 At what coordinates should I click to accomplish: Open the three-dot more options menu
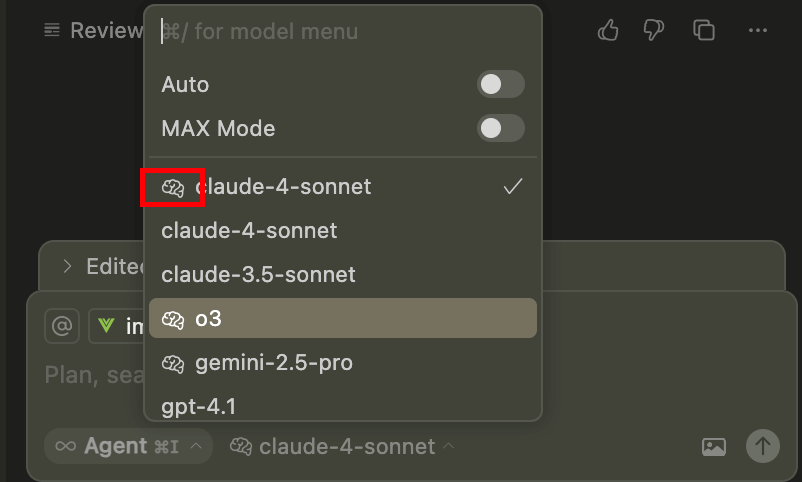click(x=757, y=31)
